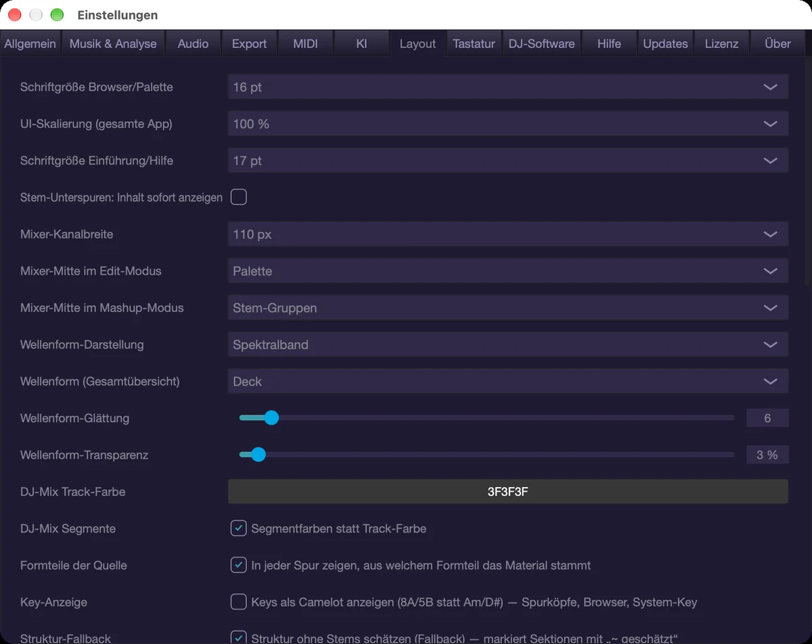Click the Wellenform-Glättung slider handle
The image size is (812, 644).
(271, 418)
